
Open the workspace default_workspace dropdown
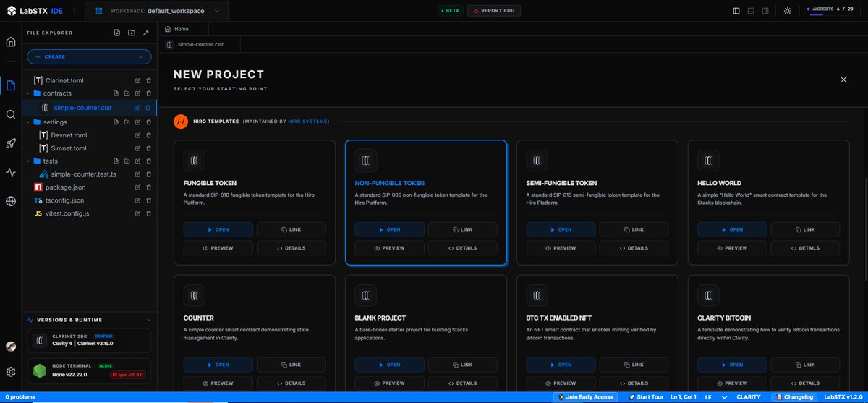pyautogui.click(x=157, y=11)
